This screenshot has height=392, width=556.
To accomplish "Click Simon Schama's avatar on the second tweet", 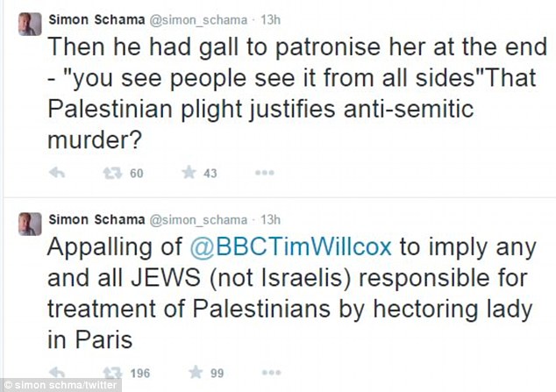I will (x=32, y=223).
